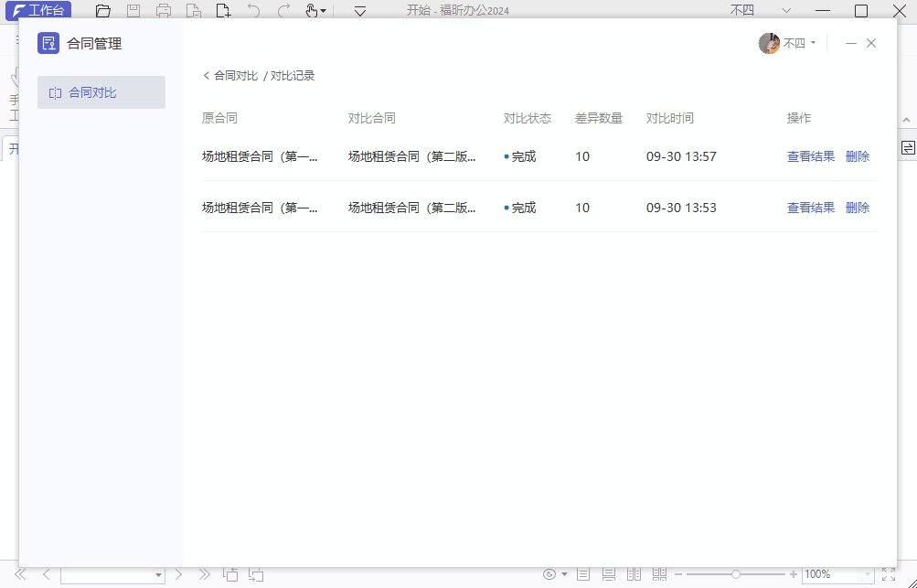917x588 pixels.
Task: Go back to 合同对比 breadcrumb
Action: point(230,76)
